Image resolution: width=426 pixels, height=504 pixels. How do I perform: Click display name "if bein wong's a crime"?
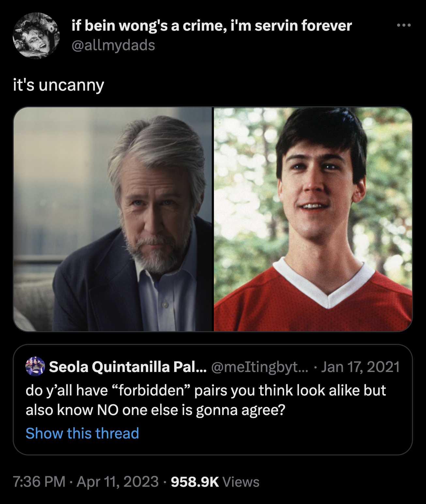pos(211,25)
